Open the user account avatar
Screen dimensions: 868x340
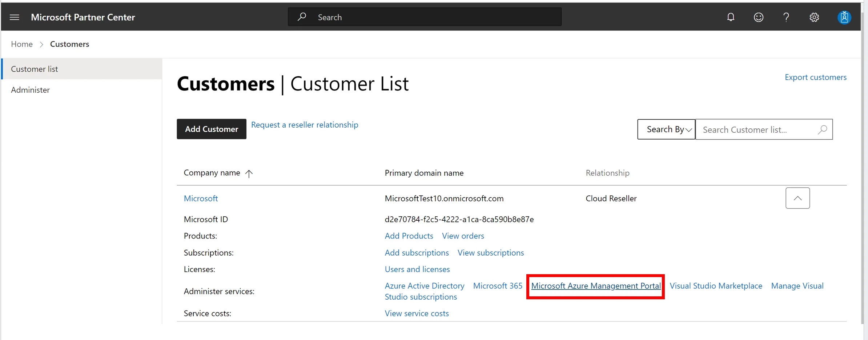844,17
